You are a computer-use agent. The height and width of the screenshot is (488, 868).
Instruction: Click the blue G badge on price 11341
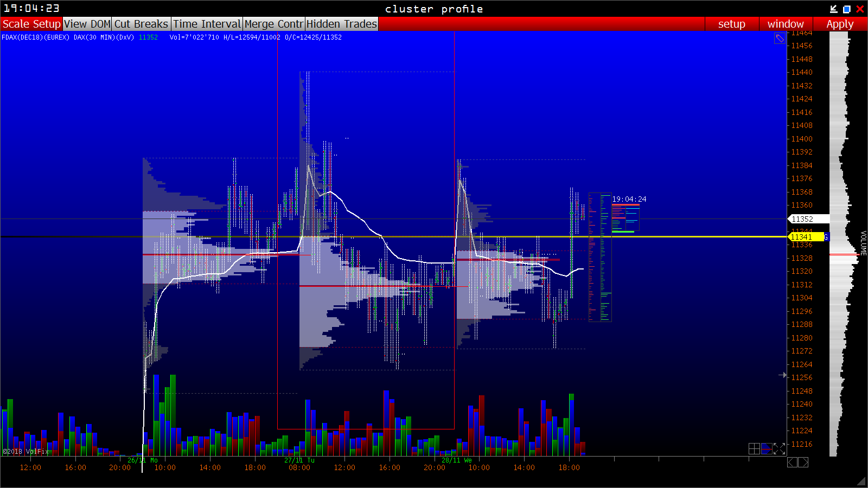[826, 237]
